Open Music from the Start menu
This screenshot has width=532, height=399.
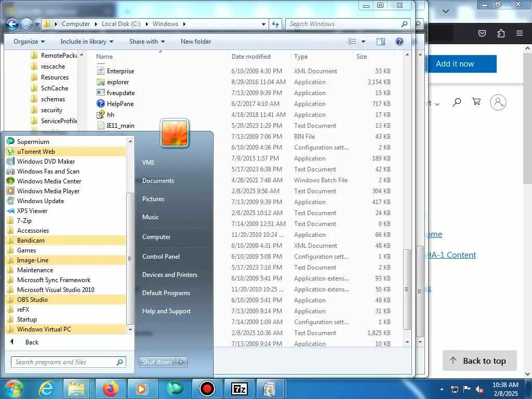pyautogui.click(x=151, y=217)
